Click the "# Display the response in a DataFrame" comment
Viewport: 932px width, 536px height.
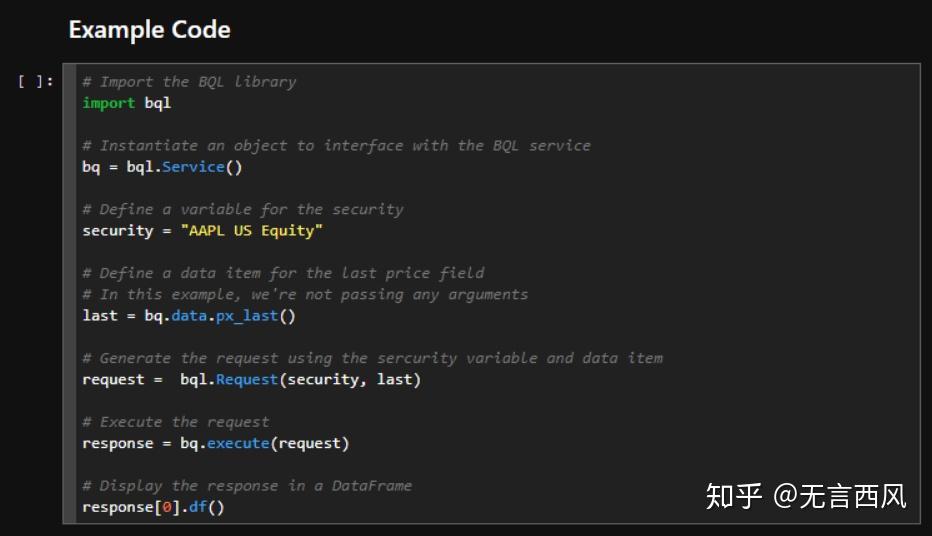[247, 486]
